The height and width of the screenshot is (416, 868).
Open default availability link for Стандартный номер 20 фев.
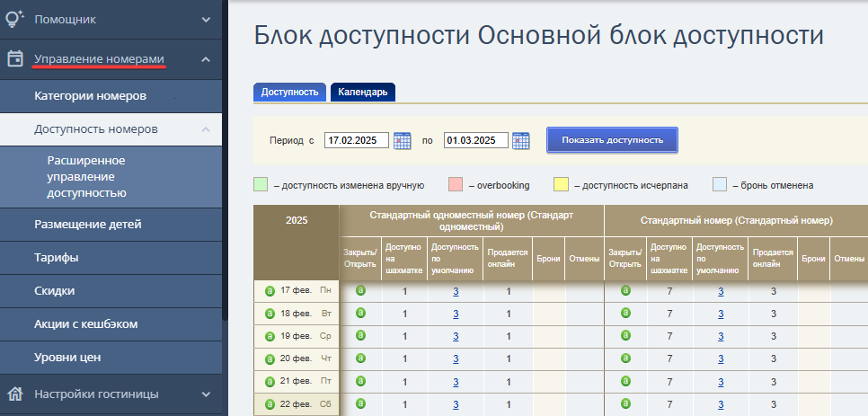pos(721,359)
